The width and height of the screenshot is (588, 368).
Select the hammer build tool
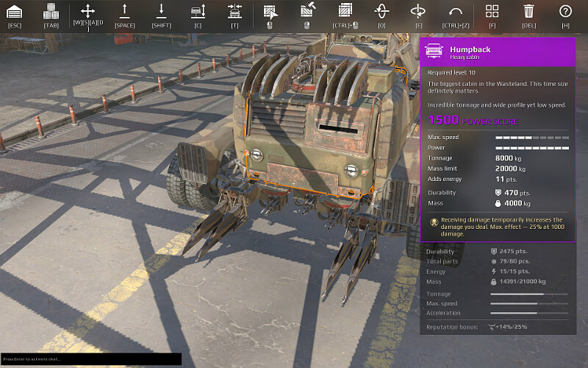307,12
